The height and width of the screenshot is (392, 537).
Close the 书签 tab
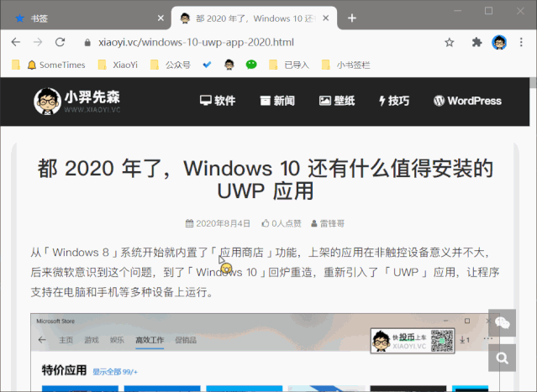pos(161,18)
